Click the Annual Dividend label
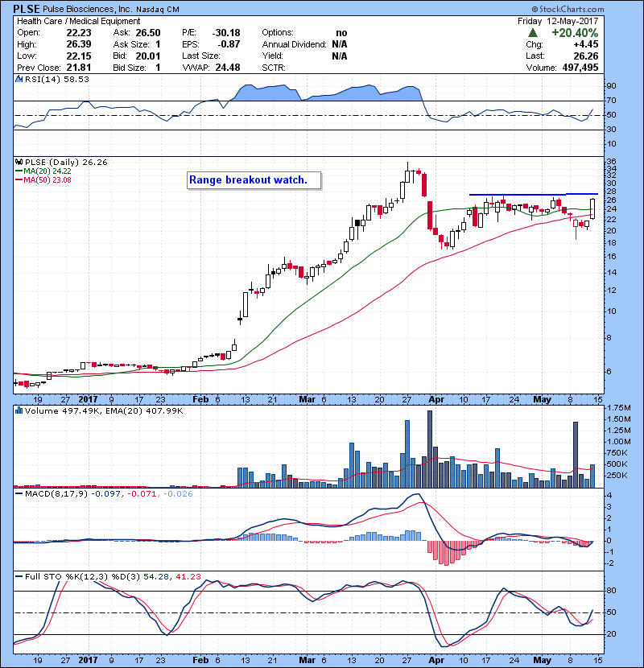The image size is (644, 668). click(x=294, y=44)
